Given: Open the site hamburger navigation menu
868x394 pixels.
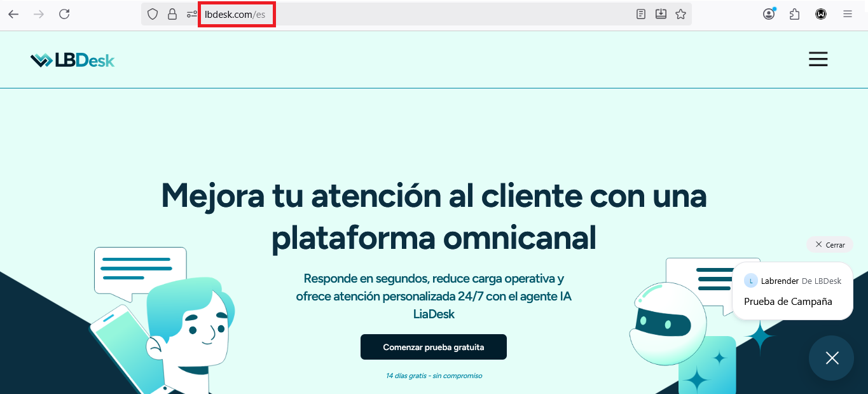Looking at the screenshot, I should 818,59.
